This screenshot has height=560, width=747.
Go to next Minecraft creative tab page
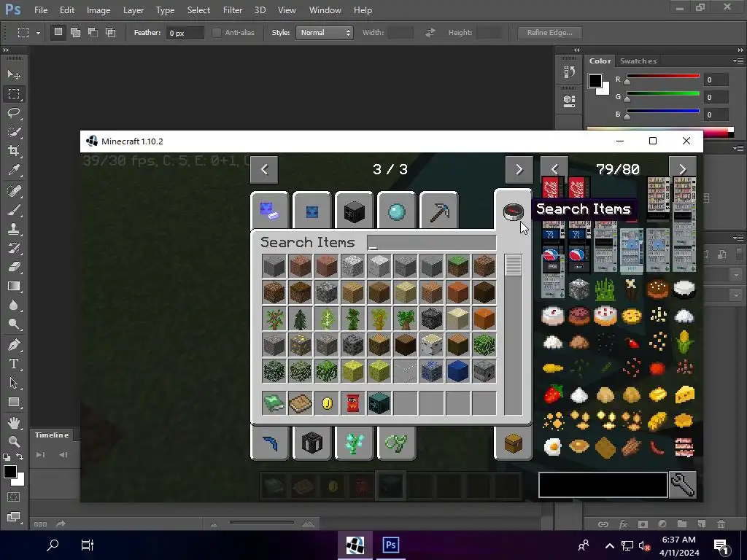pyautogui.click(x=519, y=169)
